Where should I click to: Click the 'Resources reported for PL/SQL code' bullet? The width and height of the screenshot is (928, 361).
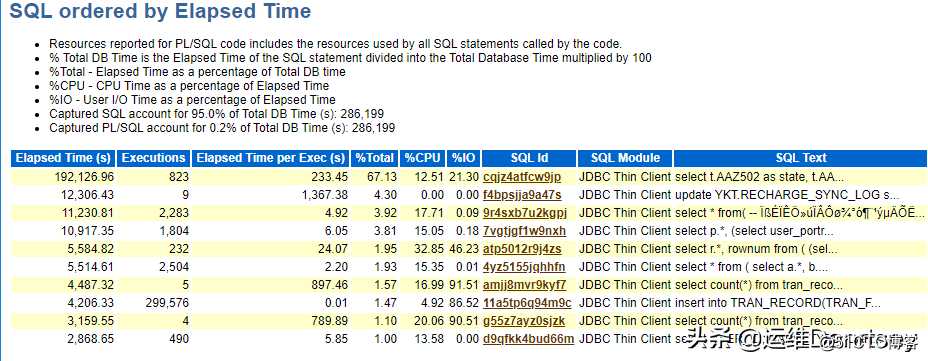pyautogui.click(x=336, y=44)
